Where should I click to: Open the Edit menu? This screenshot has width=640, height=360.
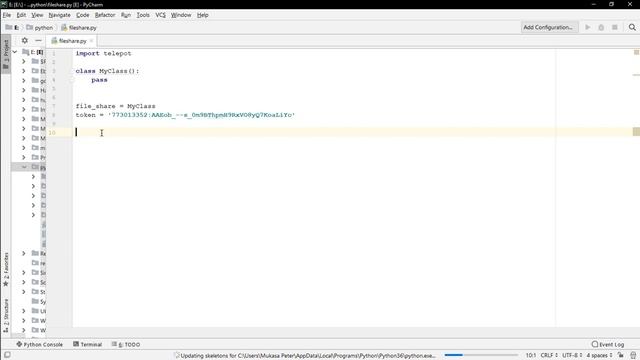pos(21,15)
